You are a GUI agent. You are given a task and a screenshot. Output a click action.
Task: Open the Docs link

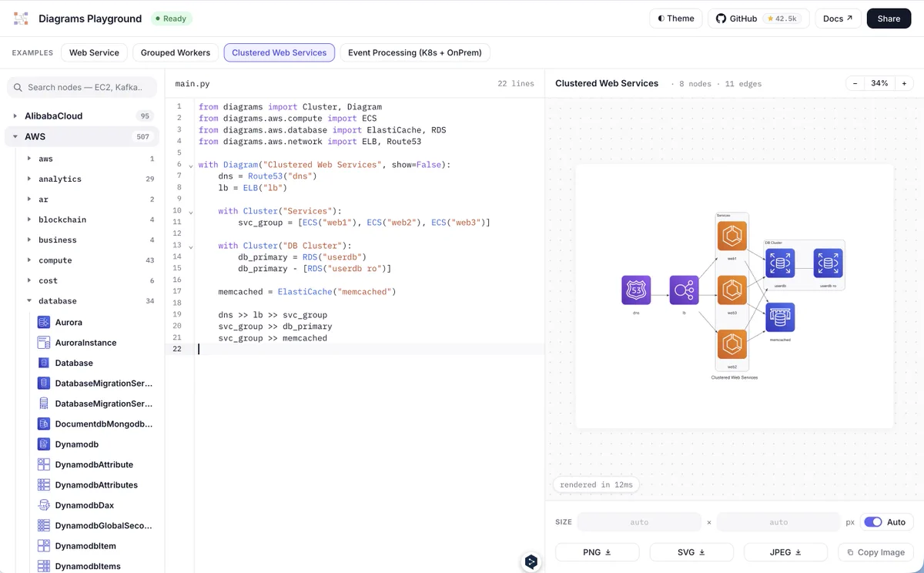click(838, 18)
